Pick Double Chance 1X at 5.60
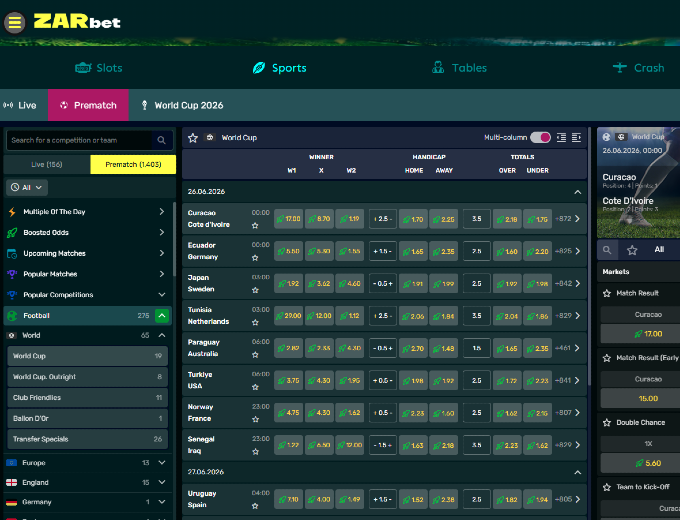Image resolution: width=680 pixels, height=520 pixels. coord(648,463)
